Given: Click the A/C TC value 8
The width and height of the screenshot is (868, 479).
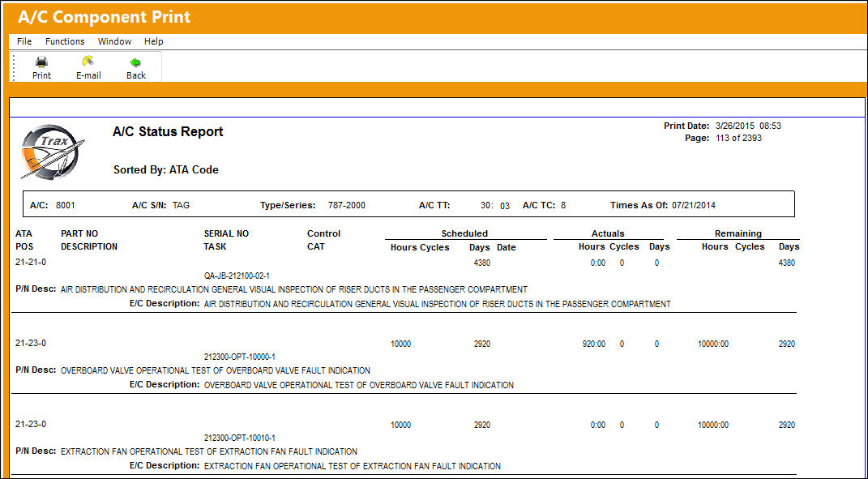Looking at the screenshot, I should tap(563, 205).
